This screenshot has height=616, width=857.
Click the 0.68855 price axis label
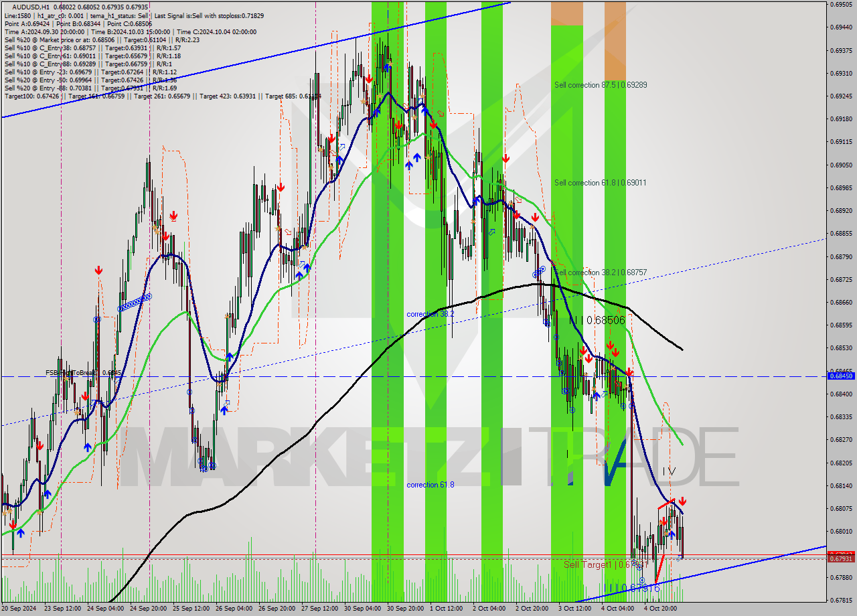pyautogui.click(x=842, y=234)
